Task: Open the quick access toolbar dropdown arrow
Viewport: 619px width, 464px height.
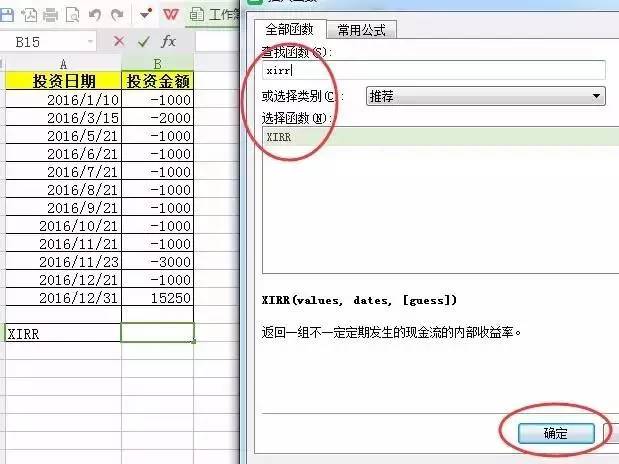Action: point(146,14)
